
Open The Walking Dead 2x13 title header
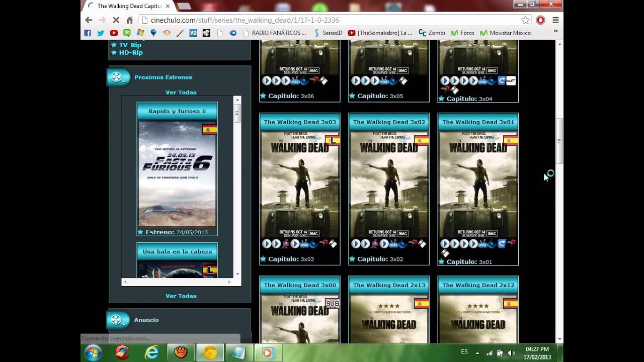389,285
